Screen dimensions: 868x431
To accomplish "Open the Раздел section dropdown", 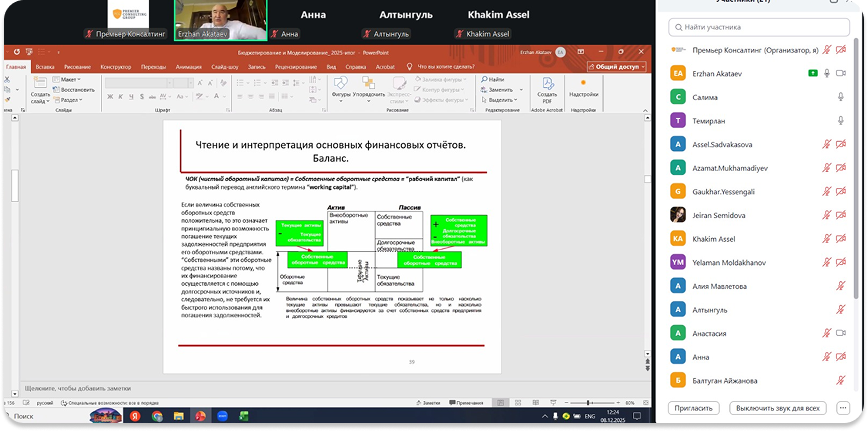I will point(68,100).
